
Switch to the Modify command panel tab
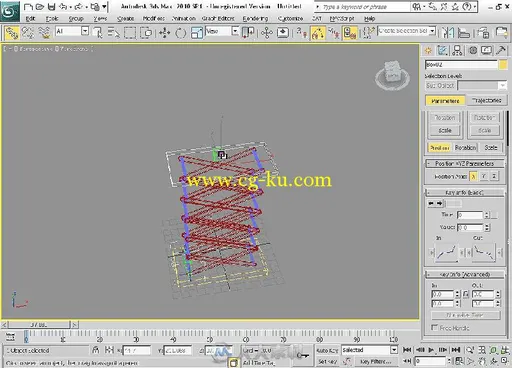[x=442, y=51]
